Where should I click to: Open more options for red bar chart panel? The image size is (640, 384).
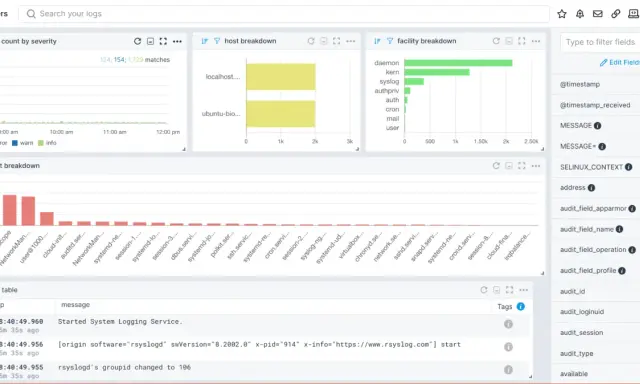tap(536, 166)
